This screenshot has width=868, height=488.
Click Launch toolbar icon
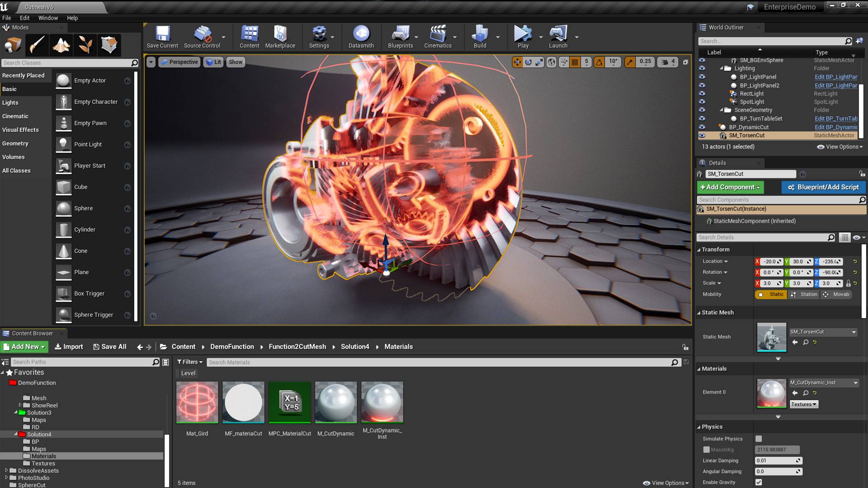click(x=558, y=37)
